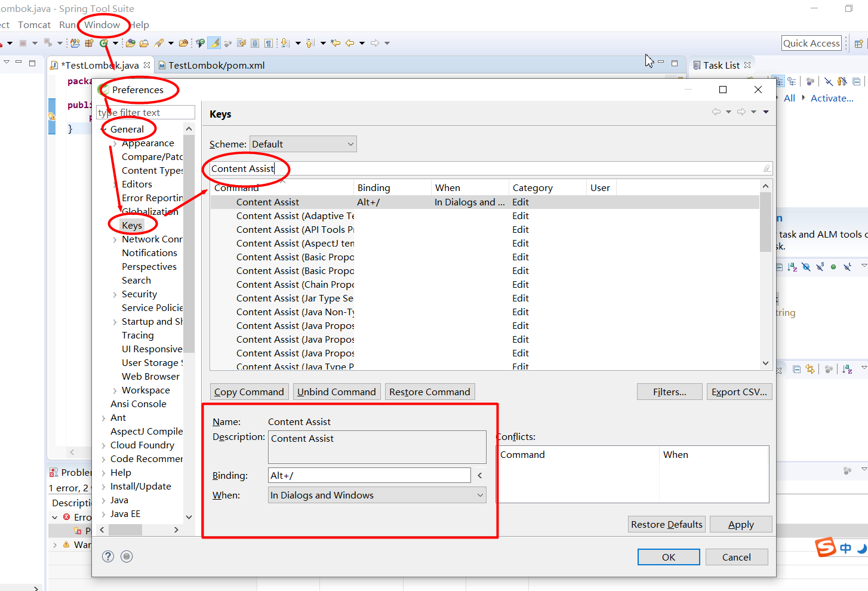Click the help question mark icon in Preferences
Viewport: 868px width, 591px height.
(108, 556)
